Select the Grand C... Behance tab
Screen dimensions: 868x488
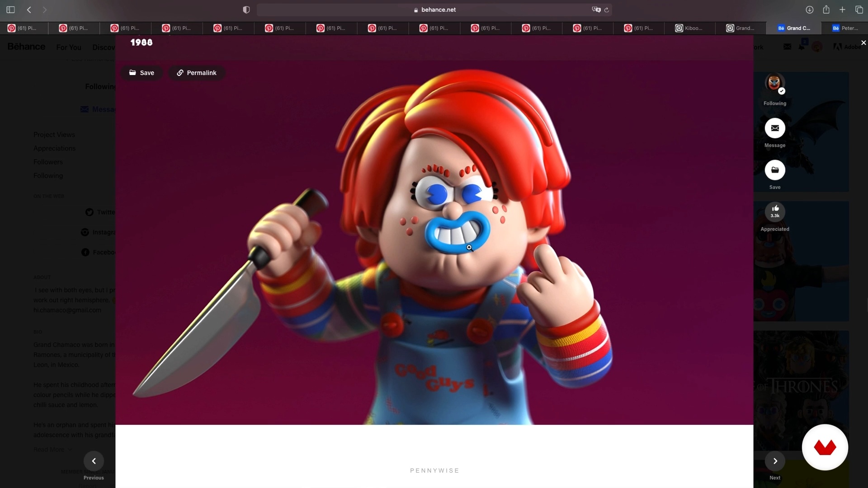[793, 28]
